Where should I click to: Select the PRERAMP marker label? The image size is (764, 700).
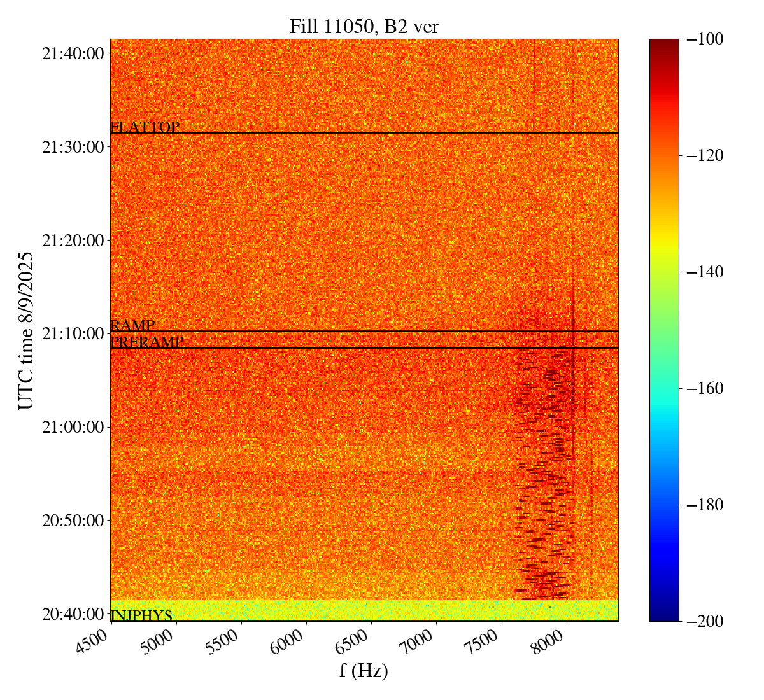tap(147, 342)
